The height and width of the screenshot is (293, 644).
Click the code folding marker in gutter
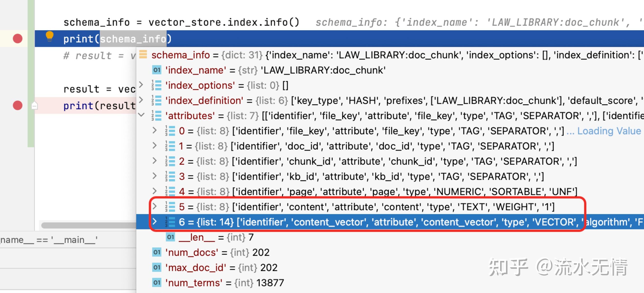34,105
